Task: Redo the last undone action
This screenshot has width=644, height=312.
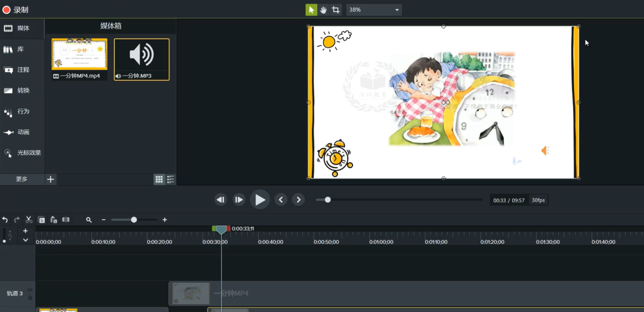Action: (17, 220)
